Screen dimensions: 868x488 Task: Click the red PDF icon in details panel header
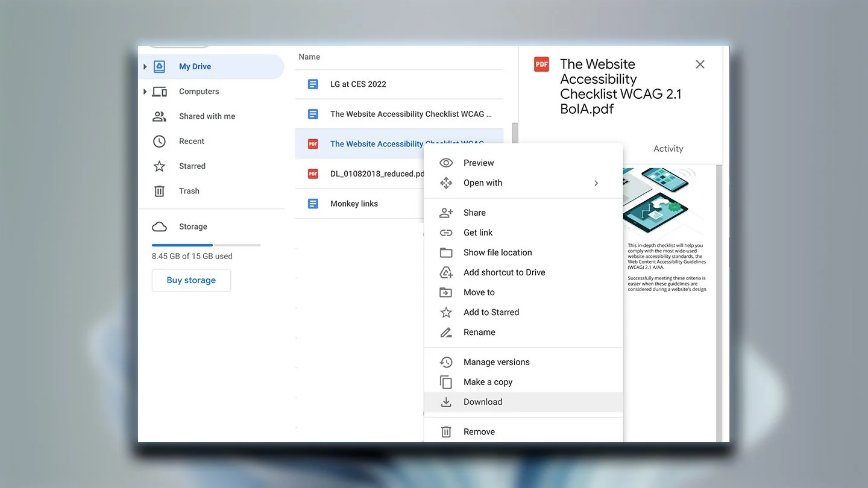pyautogui.click(x=541, y=64)
